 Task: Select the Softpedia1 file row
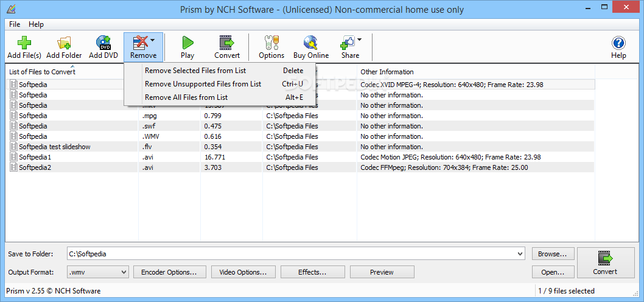click(300, 157)
